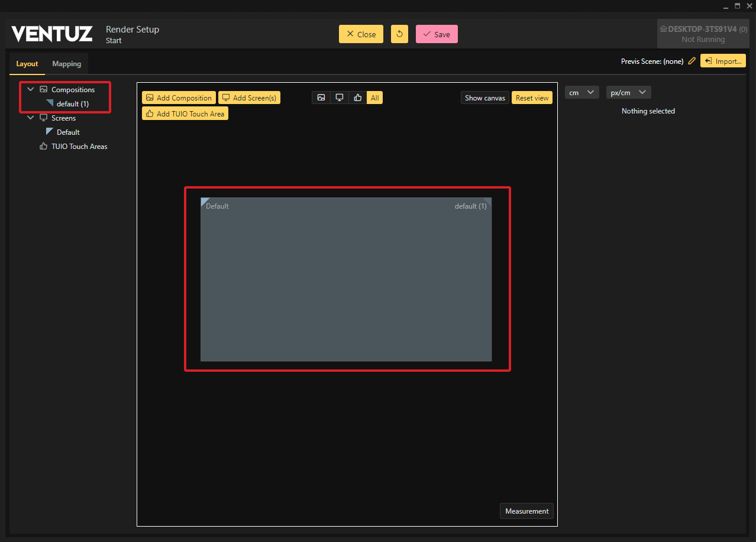Select the default (1) composition tree item

tap(72, 104)
